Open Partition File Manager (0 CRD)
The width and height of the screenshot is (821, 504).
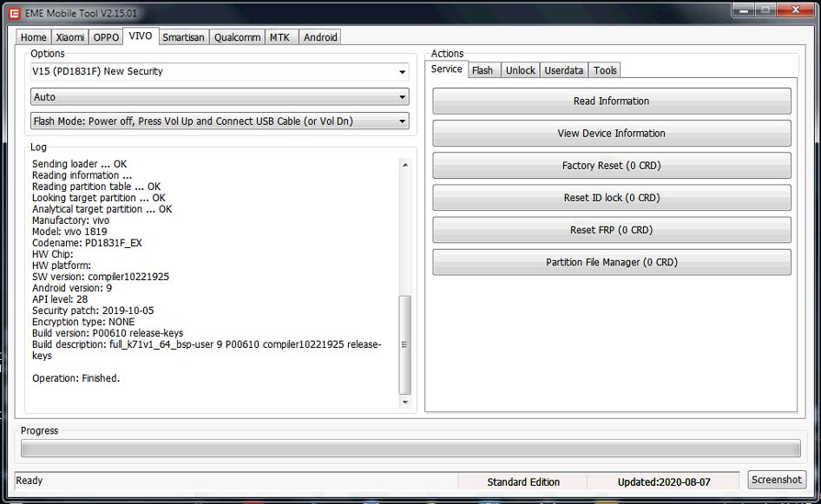[612, 262]
